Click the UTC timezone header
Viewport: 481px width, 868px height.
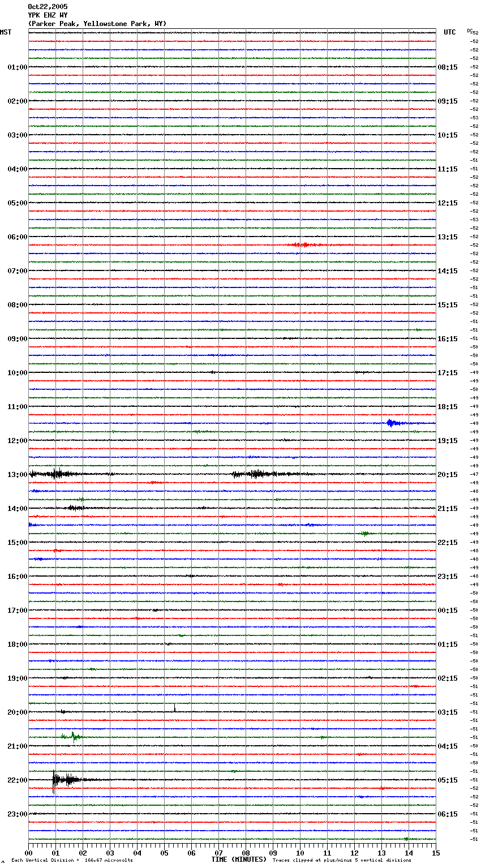pyautogui.click(x=450, y=32)
